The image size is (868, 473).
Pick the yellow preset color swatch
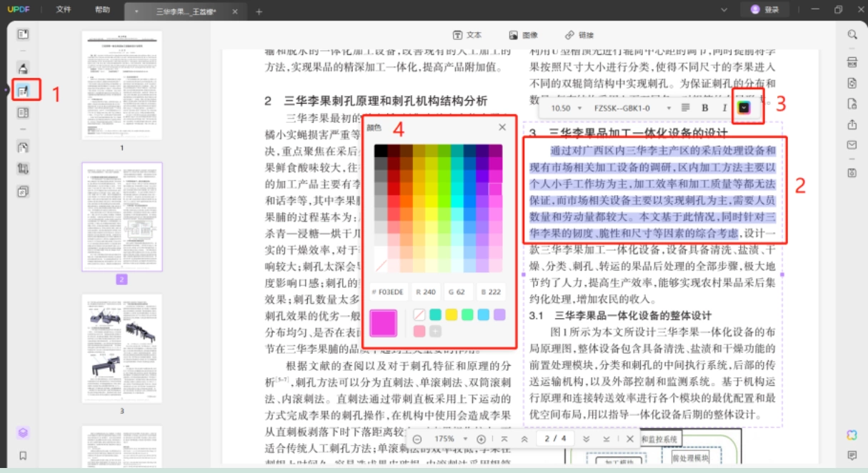452,314
